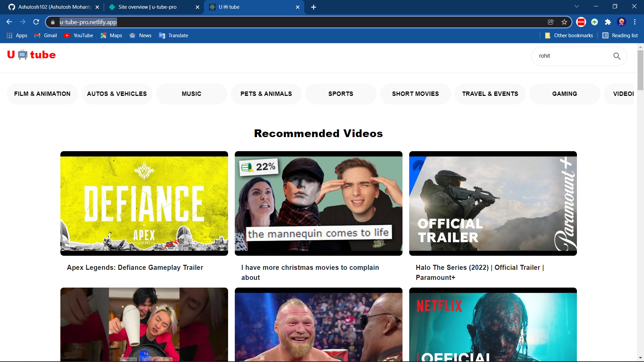Open the red 2048 extension icon
644x362 pixels.
point(581,22)
